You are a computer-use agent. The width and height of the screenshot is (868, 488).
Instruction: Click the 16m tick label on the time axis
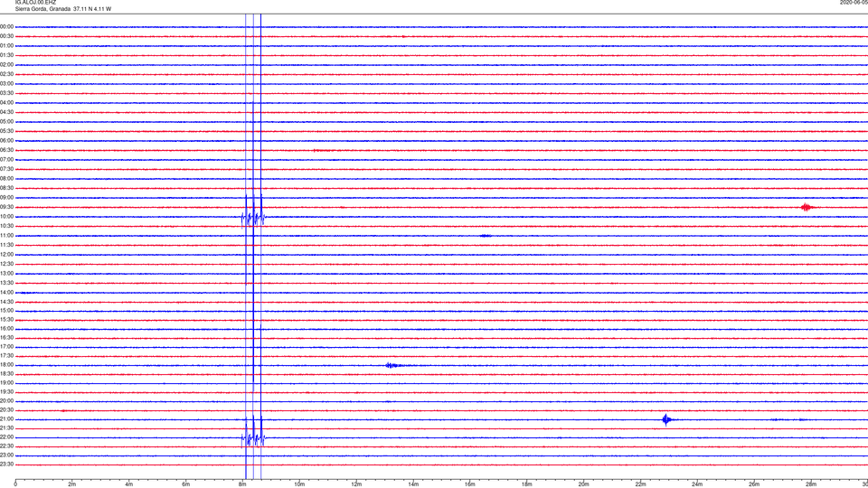pos(470,484)
